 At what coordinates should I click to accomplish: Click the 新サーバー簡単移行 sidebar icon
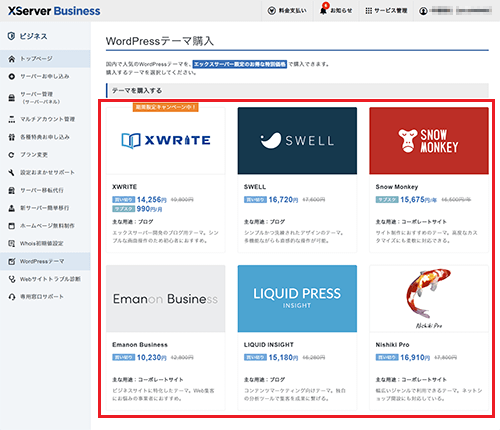pos(12,208)
